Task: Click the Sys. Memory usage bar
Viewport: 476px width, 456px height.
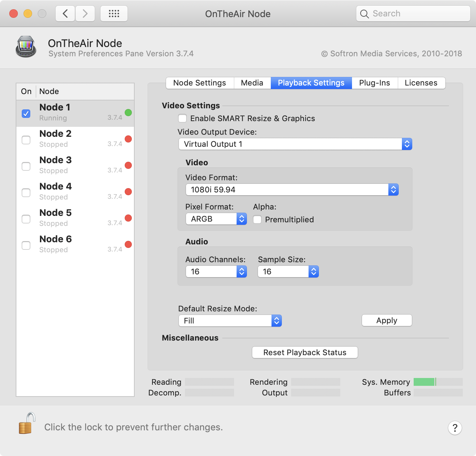Action: click(x=438, y=382)
